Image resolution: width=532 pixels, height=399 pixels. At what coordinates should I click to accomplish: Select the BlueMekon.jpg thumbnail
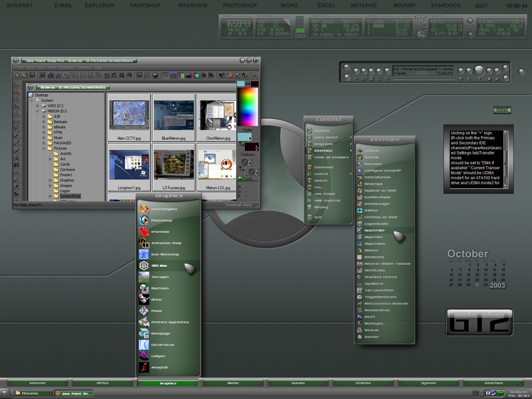[x=174, y=118]
